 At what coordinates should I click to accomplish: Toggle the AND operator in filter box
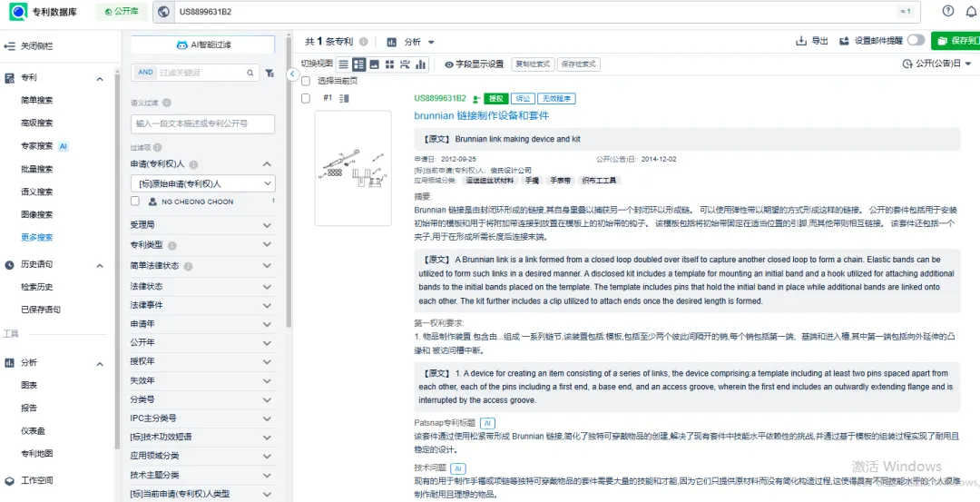(145, 73)
